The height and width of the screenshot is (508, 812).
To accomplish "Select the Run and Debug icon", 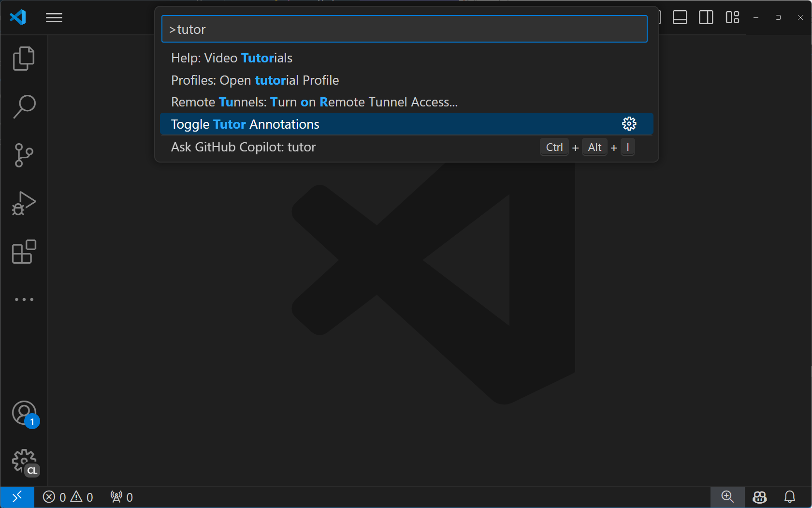I will pyautogui.click(x=24, y=203).
